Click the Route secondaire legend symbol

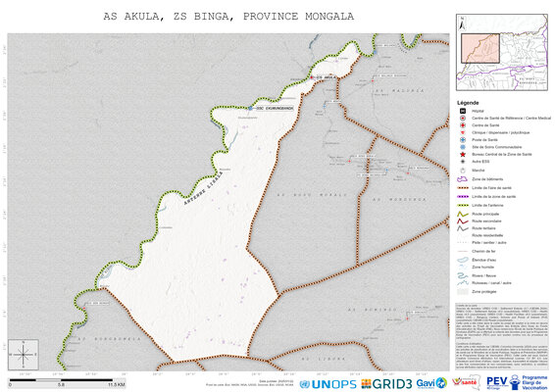(x=462, y=221)
